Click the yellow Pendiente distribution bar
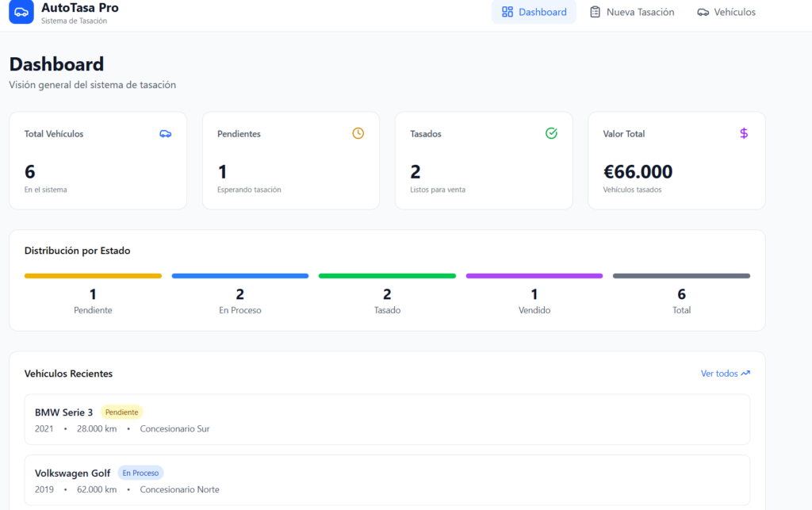The image size is (812, 510). coord(93,276)
